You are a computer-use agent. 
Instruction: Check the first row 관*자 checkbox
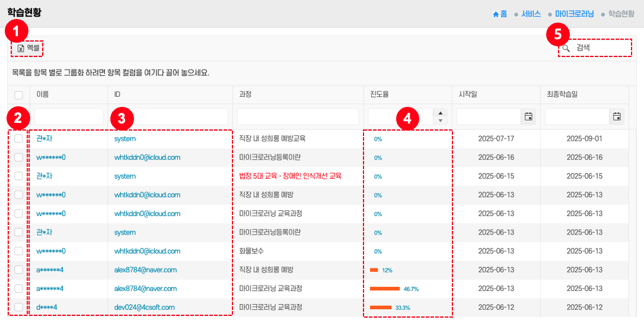[x=18, y=138]
